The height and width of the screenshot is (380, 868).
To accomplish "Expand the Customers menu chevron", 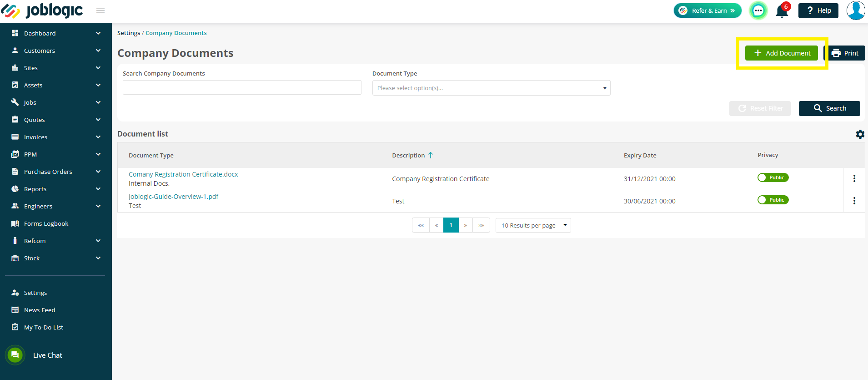I will click(x=98, y=51).
